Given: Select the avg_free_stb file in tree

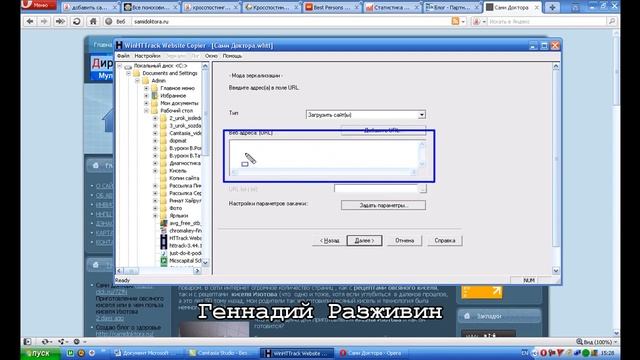Looking at the screenshot, I should coord(184,223).
